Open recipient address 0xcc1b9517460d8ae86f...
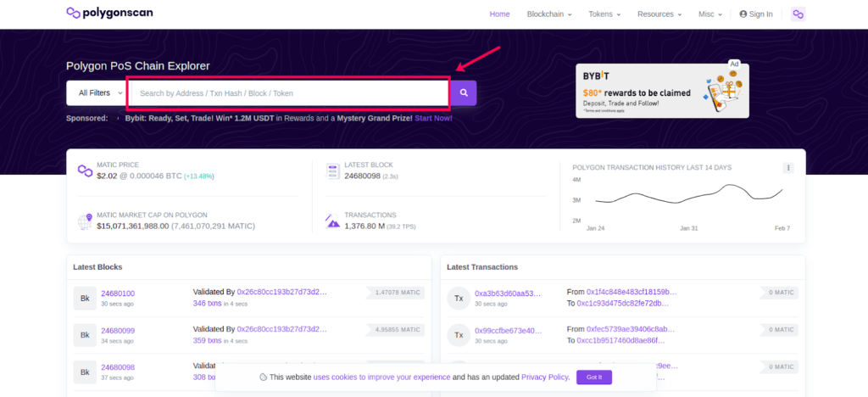This screenshot has height=397, width=868. (620, 340)
